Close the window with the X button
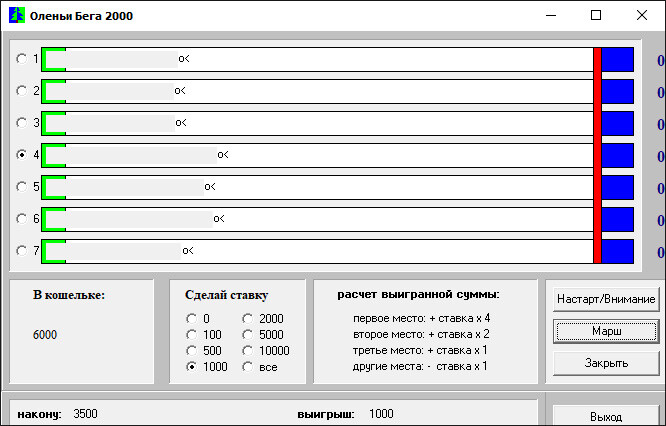The image size is (666, 426). (x=642, y=16)
